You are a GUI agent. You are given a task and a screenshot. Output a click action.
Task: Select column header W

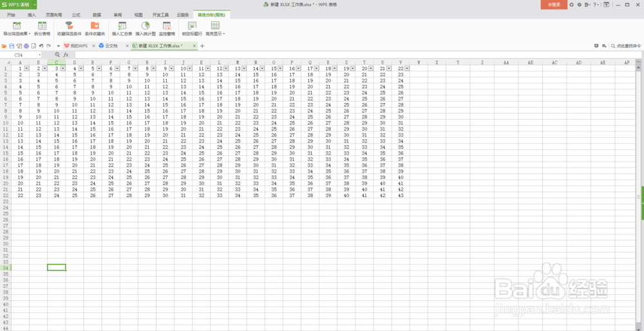[419, 62]
